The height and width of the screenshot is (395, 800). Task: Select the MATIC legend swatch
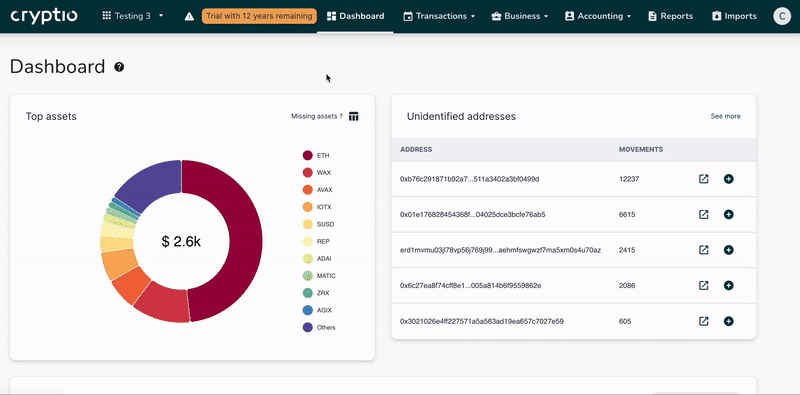click(x=308, y=276)
